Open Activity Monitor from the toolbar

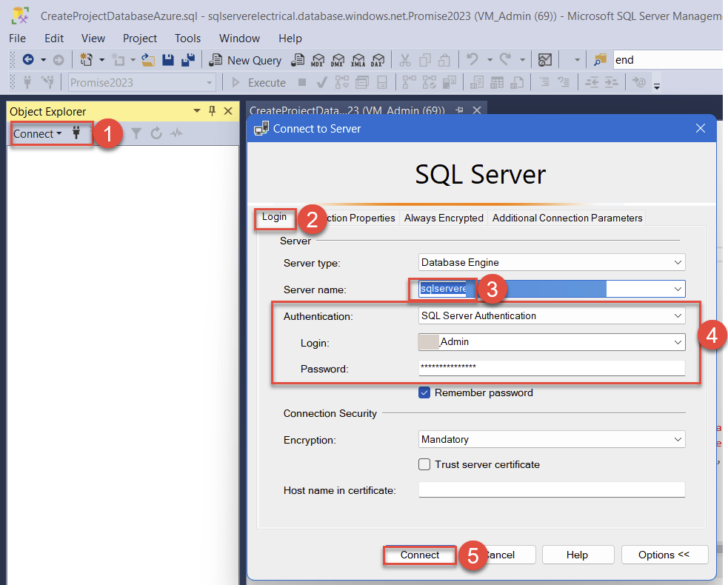[544, 59]
